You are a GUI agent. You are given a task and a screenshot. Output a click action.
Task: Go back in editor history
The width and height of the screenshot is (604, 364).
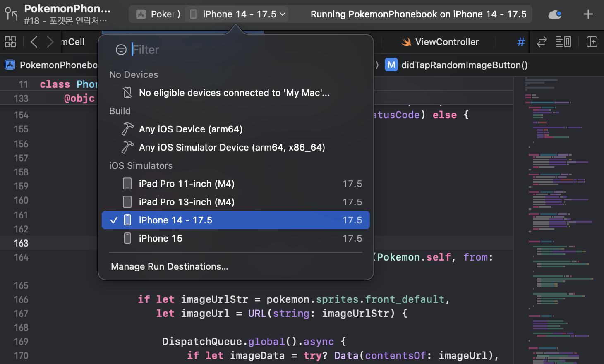(34, 42)
